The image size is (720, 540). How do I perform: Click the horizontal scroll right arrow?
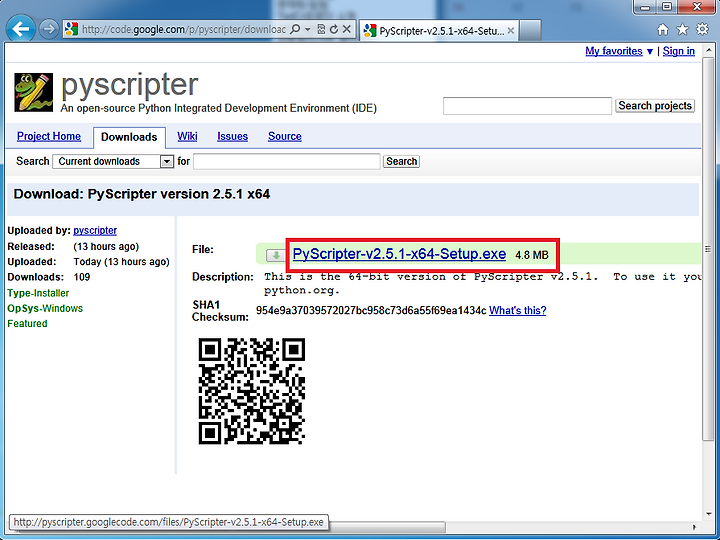694,527
